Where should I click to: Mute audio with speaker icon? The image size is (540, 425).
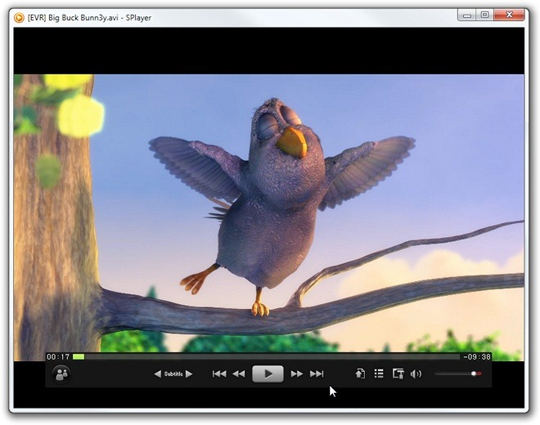pos(416,374)
